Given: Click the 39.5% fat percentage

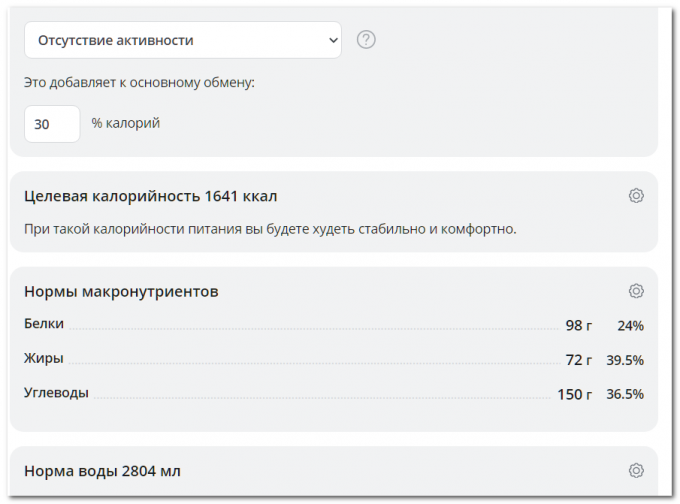Looking at the screenshot, I should [625, 360].
